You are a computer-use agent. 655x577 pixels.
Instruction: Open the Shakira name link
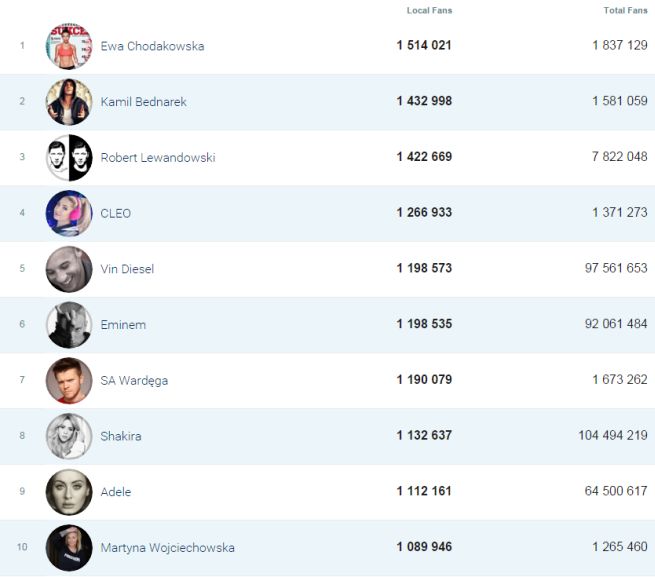pos(123,436)
